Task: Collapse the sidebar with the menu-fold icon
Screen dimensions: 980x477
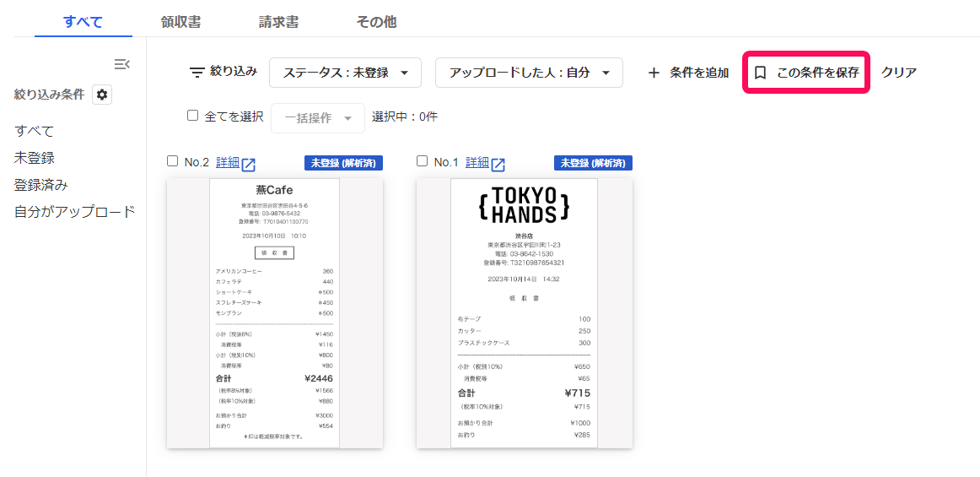Action: click(121, 64)
